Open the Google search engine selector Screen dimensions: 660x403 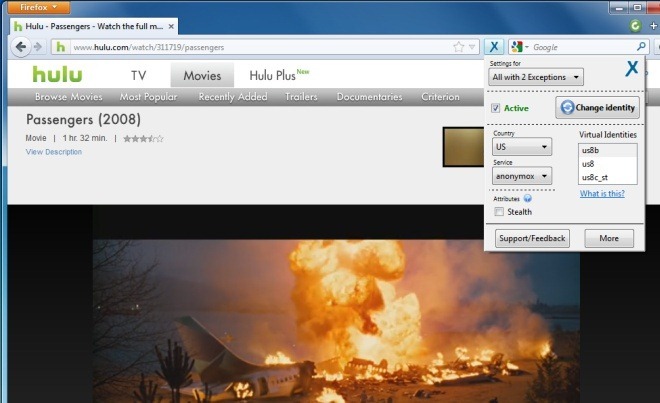(x=520, y=47)
